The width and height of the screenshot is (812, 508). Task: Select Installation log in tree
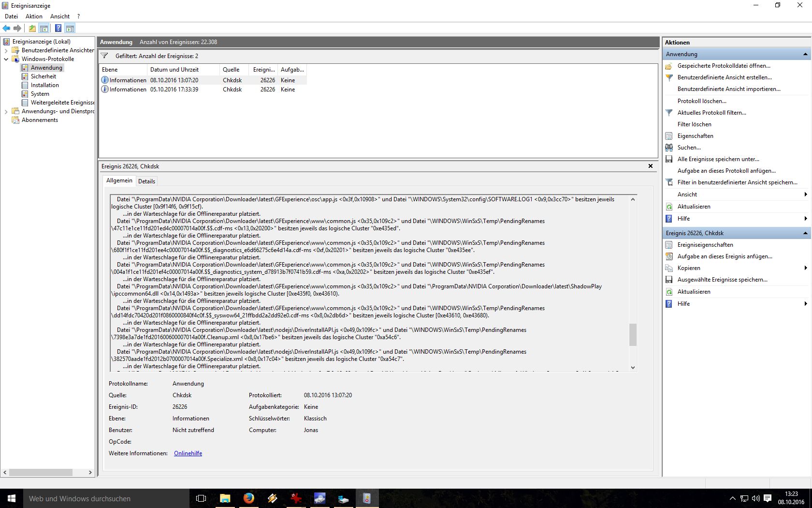click(45, 85)
